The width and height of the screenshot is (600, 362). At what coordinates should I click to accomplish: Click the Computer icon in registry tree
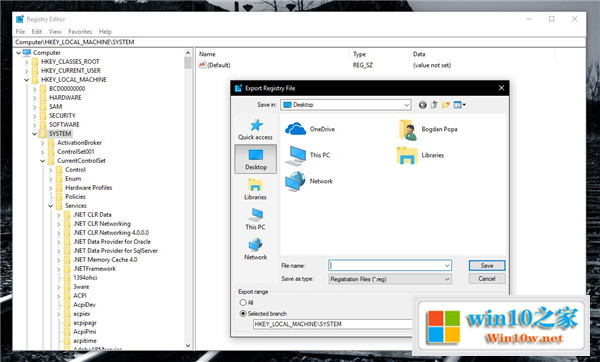27,52
